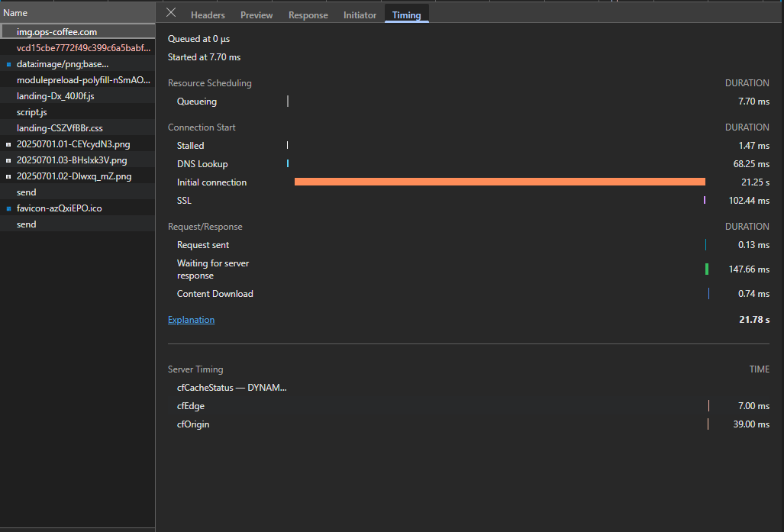Click the data:image/png request icon
784x532 pixels.
click(x=8, y=64)
